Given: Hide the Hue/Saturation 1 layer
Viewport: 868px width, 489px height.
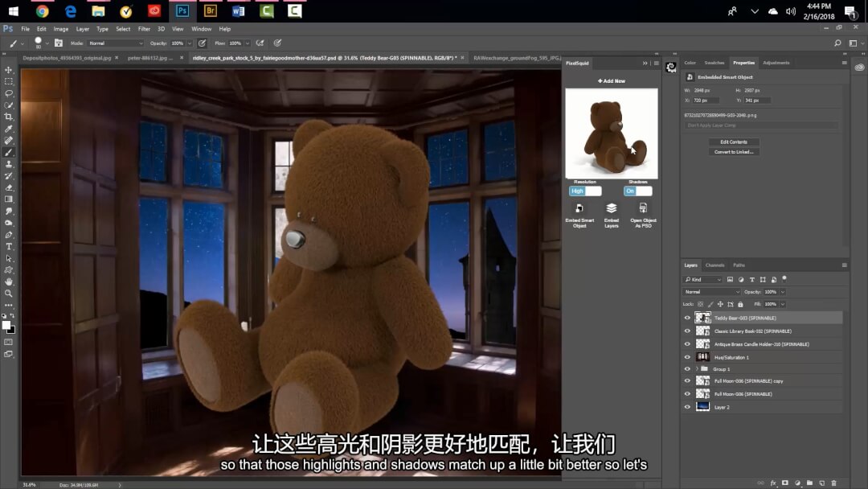Looking at the screenshot, I should (687, 357).
